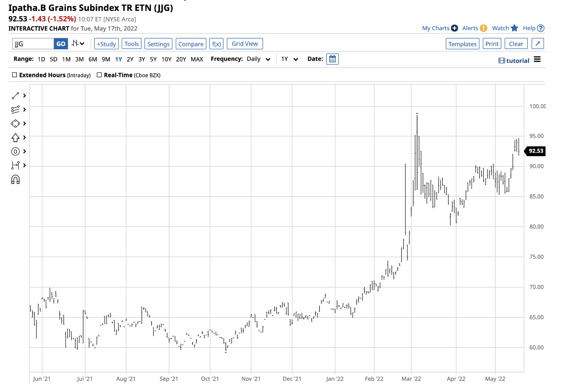
Task: Click the Watch star icon
Action: pos(514,28)
